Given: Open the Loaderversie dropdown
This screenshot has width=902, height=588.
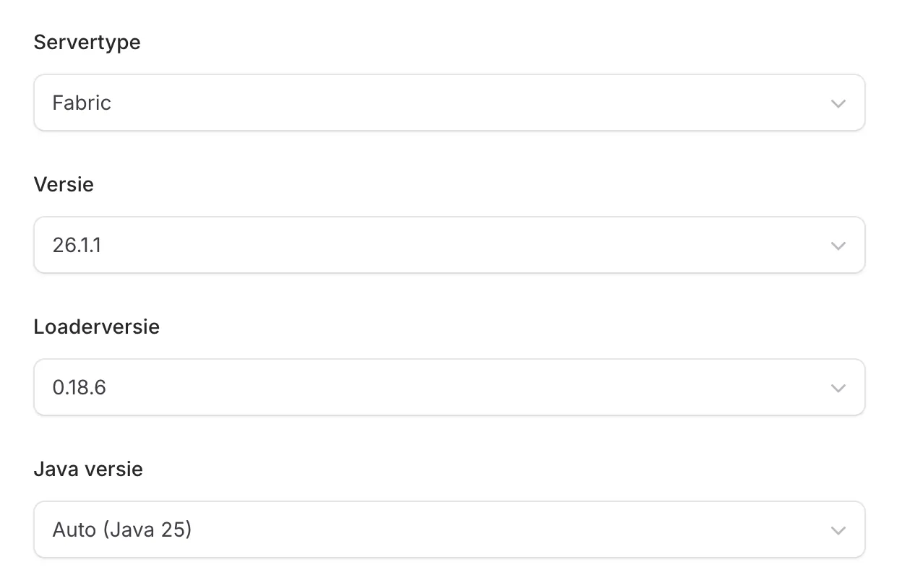Looking at the screenshot, I should point(449,387).
